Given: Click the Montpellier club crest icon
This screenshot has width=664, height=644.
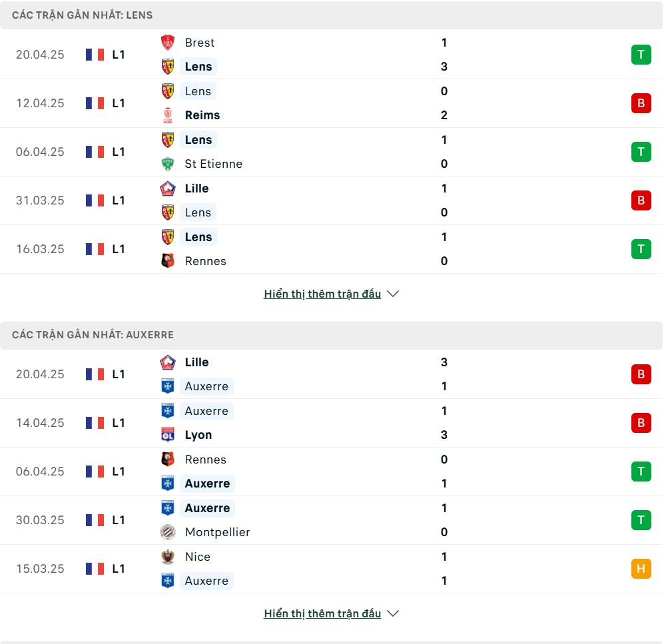Looking at the screenshot, I should point(168,532).
